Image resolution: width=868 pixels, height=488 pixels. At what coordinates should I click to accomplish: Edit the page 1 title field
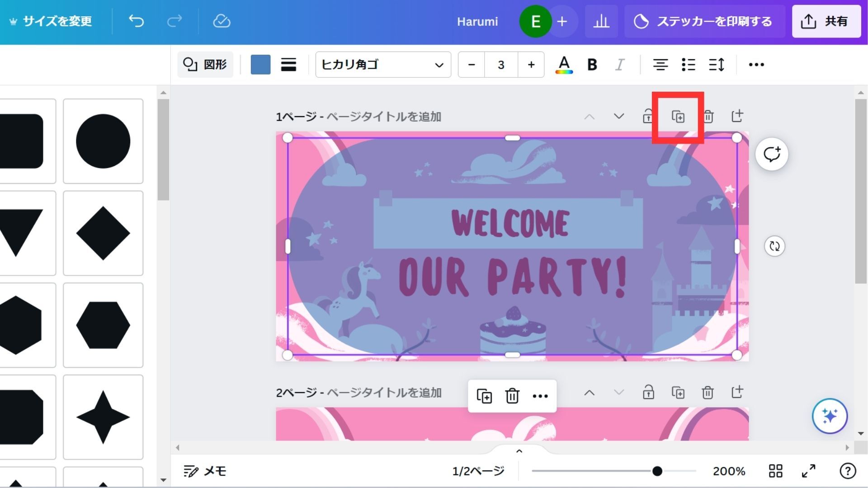(383, 117)
